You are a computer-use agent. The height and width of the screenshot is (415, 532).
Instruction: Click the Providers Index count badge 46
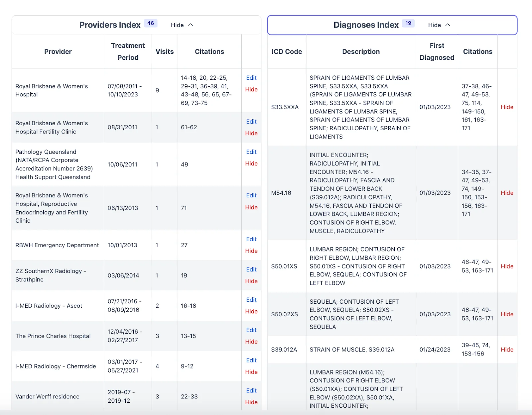[151, 23]
